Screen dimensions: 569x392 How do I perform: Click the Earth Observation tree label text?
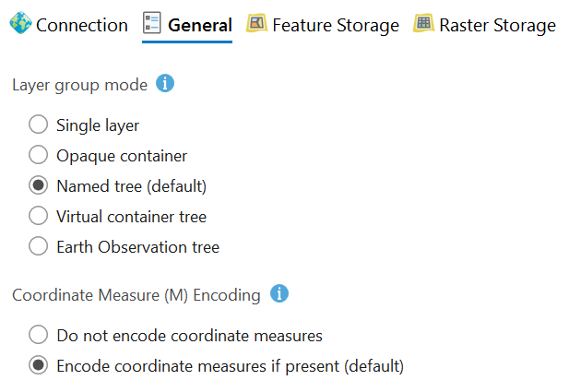[137, 247]
